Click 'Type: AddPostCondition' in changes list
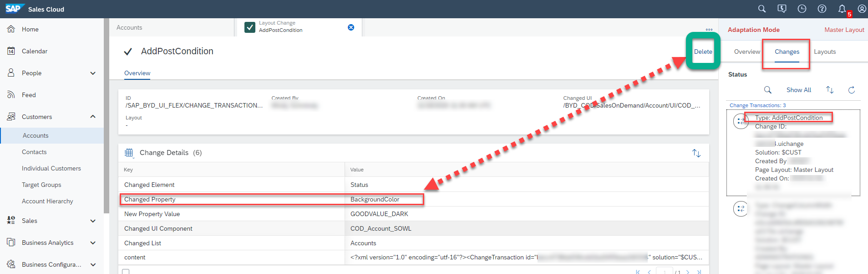 click(x=789, y=118)
